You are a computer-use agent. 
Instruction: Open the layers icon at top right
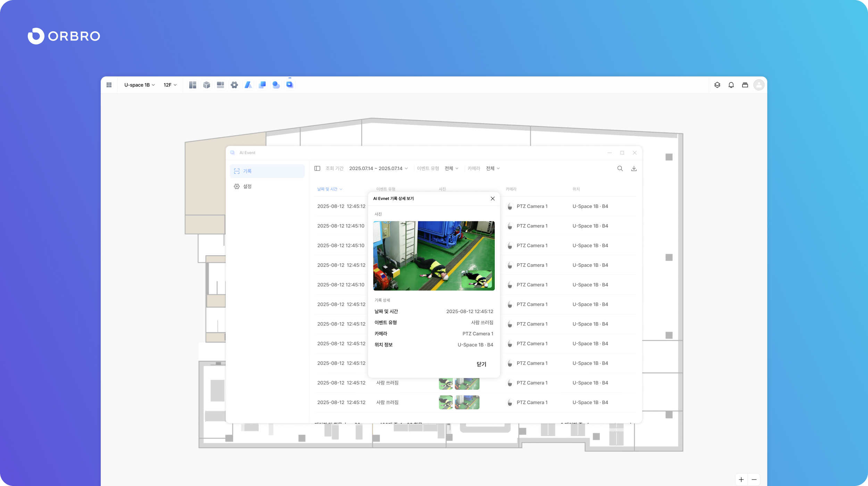(717, 85)
